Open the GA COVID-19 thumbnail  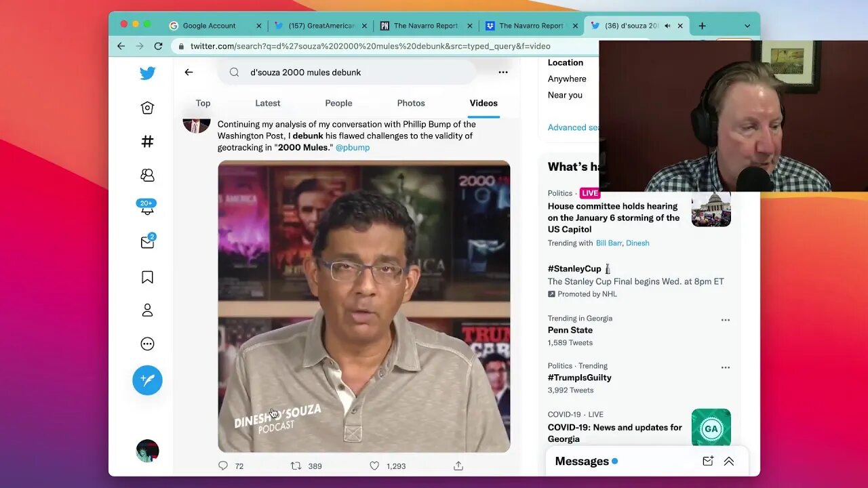(711, 428)
